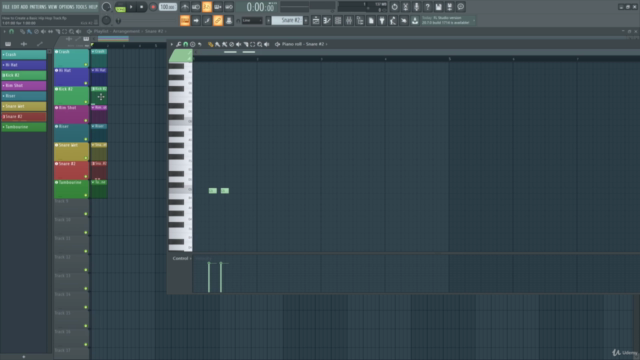Toggle the highlighted link/multilink button
Viewport: 640px width, 360px height.
tap(218, 20)
